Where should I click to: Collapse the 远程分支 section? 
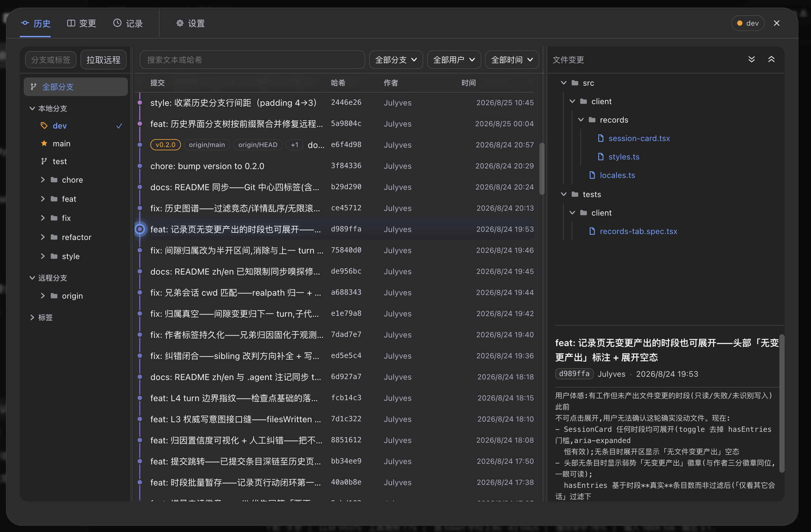coord(32,278)
